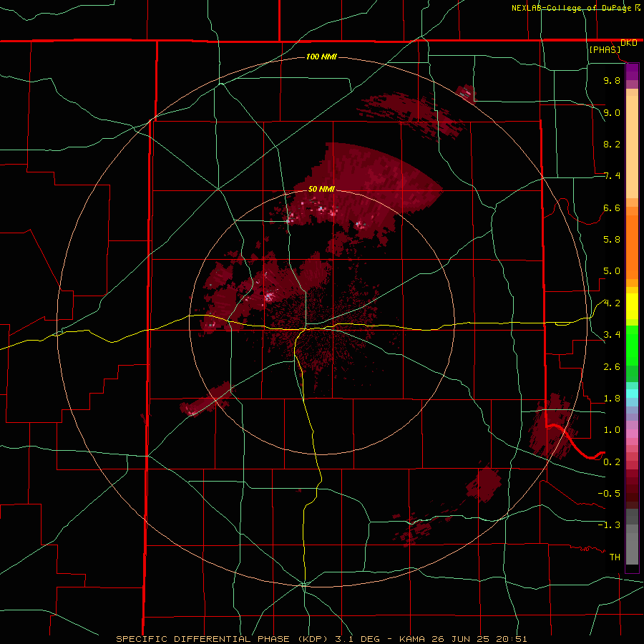
Task: Click the 3.4 value on color scale
Action: (612, 335)
